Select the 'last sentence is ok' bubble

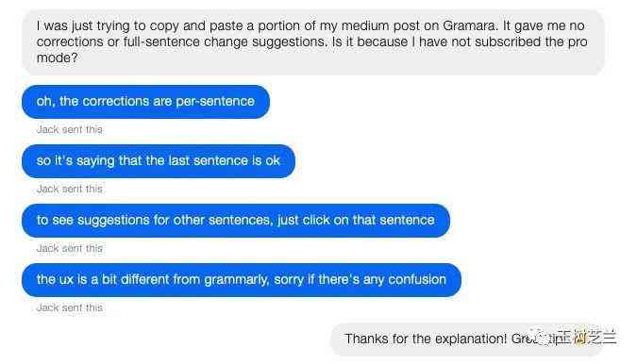pos(159,160)
